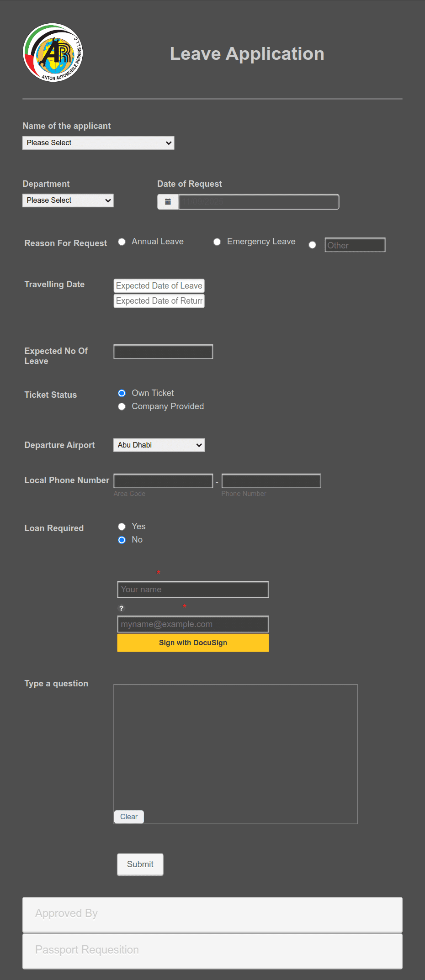The image size is (425, 980).
Task: Click the Emergency Leave option text
Action: point(261,242)
